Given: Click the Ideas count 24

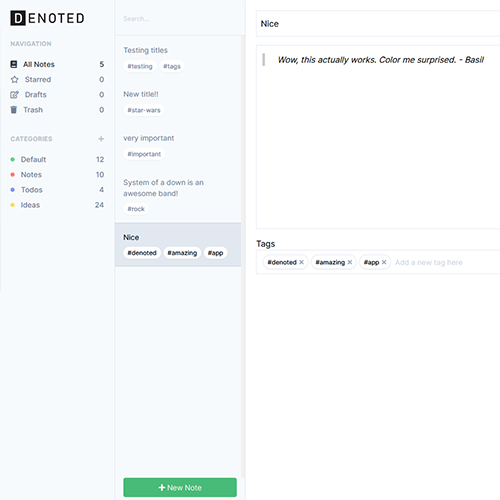Looking at the screenshot, I should click(99, 205).
